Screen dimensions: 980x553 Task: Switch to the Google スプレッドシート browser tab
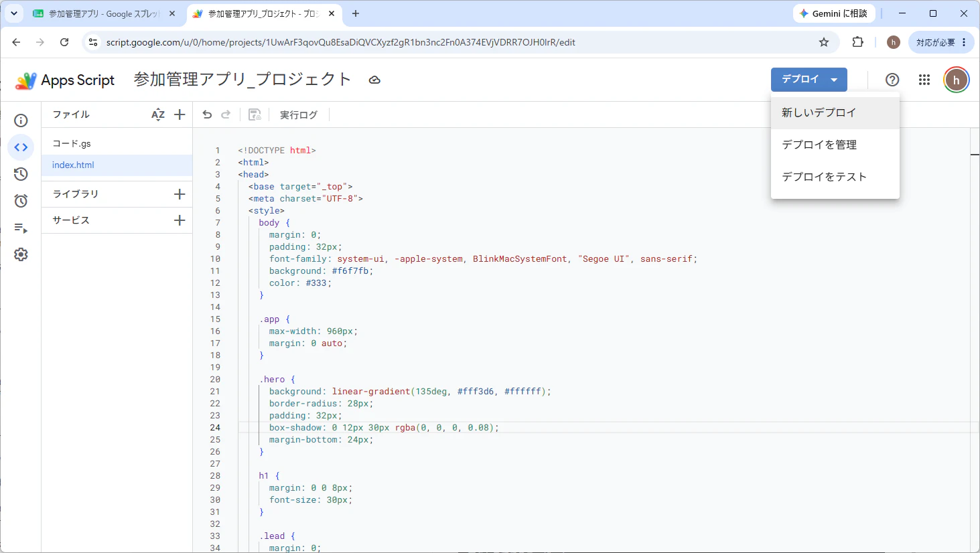point(104,13)
